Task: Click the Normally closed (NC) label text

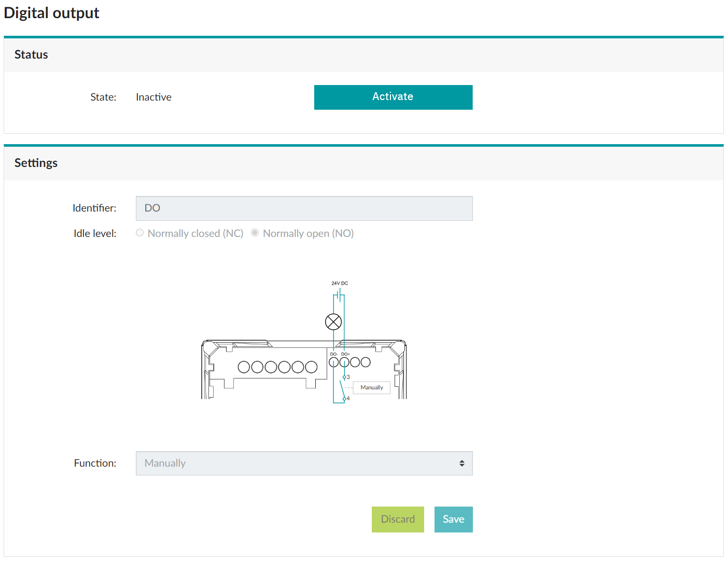Action: [x=195, y=233]
